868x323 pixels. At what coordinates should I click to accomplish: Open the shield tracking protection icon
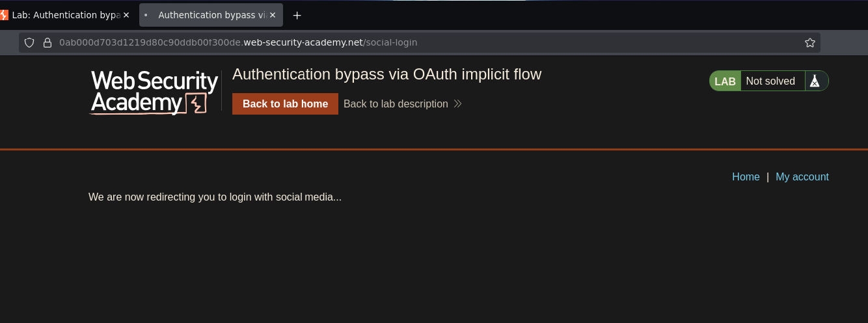pyautogui.click(x=29, y=42)
